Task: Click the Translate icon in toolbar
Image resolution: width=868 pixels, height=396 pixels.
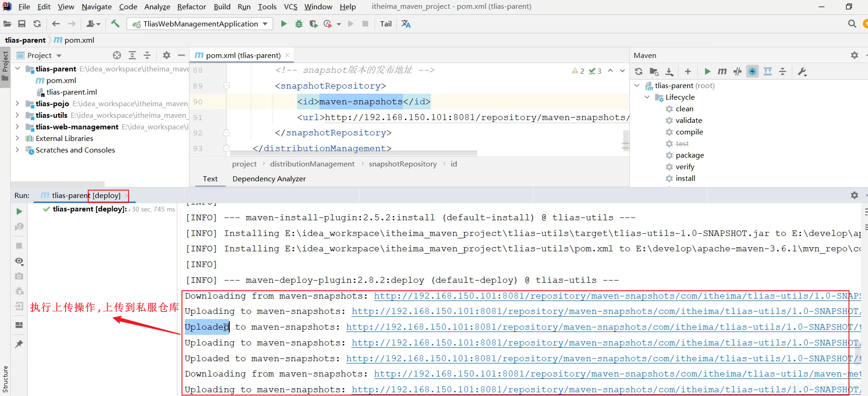Action: 406,24
